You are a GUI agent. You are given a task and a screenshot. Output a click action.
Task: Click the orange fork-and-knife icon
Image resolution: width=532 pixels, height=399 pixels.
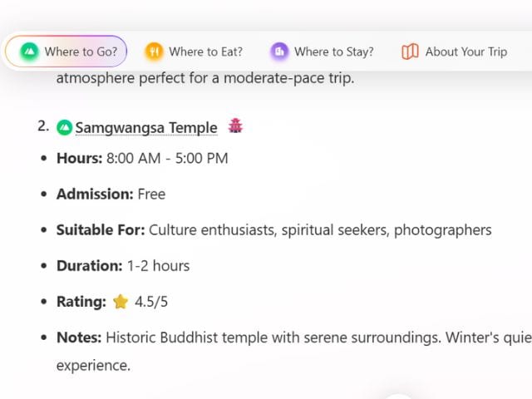click(x=154, y=52)
